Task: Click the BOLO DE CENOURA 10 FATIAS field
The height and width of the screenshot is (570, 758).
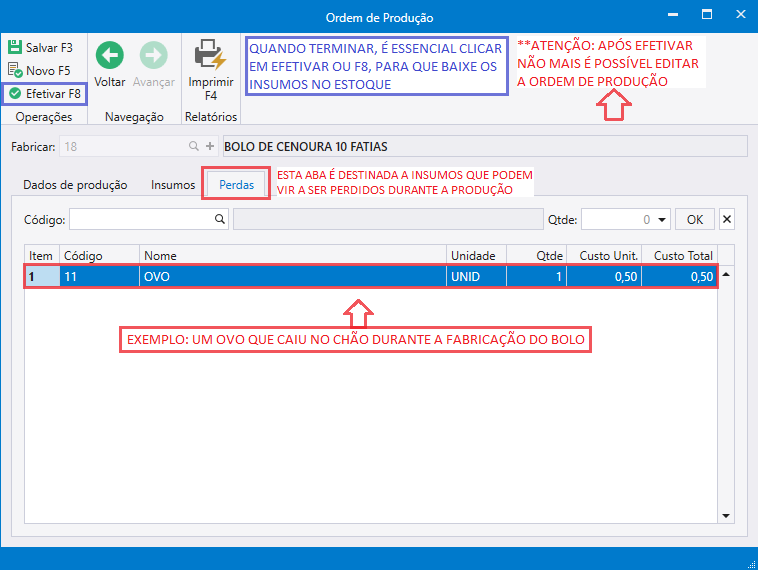Action: 485,146
